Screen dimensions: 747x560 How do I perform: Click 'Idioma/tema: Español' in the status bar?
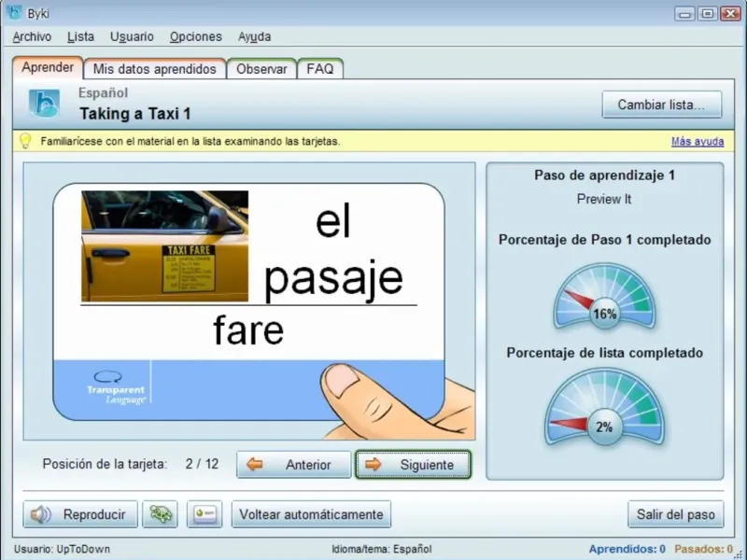382,549
